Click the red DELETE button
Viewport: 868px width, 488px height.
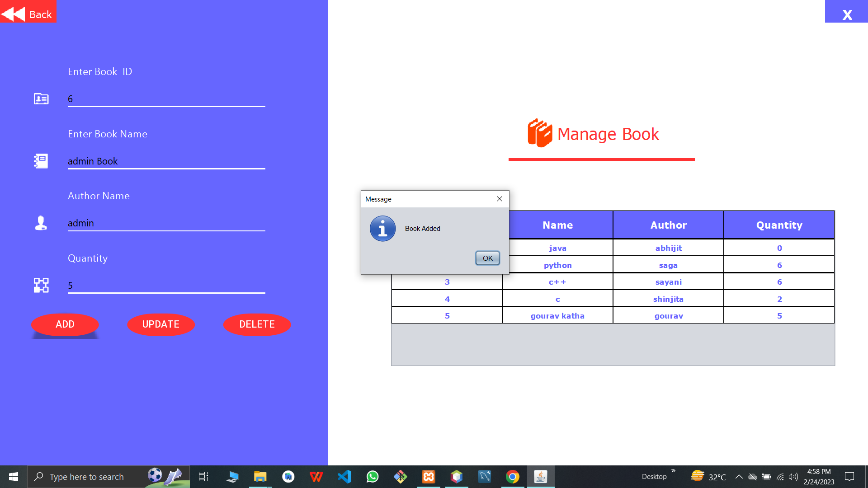tap(257, 324)
